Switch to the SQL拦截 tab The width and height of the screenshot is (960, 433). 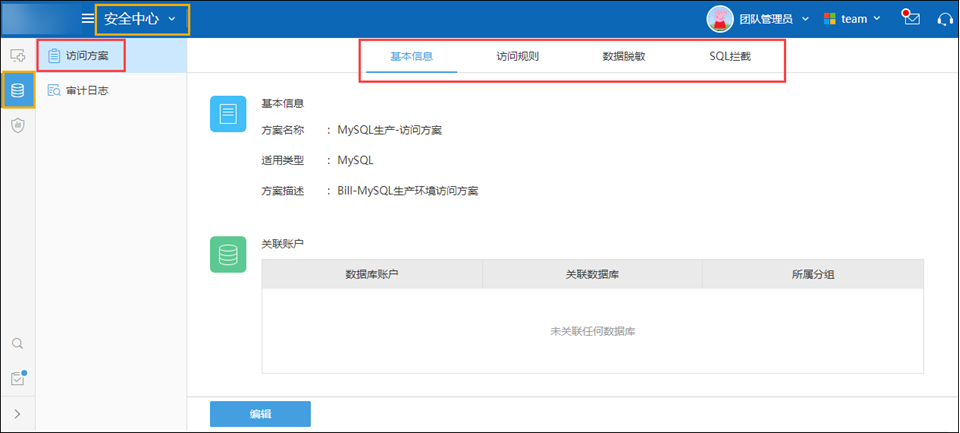click(x=730, y=56)
